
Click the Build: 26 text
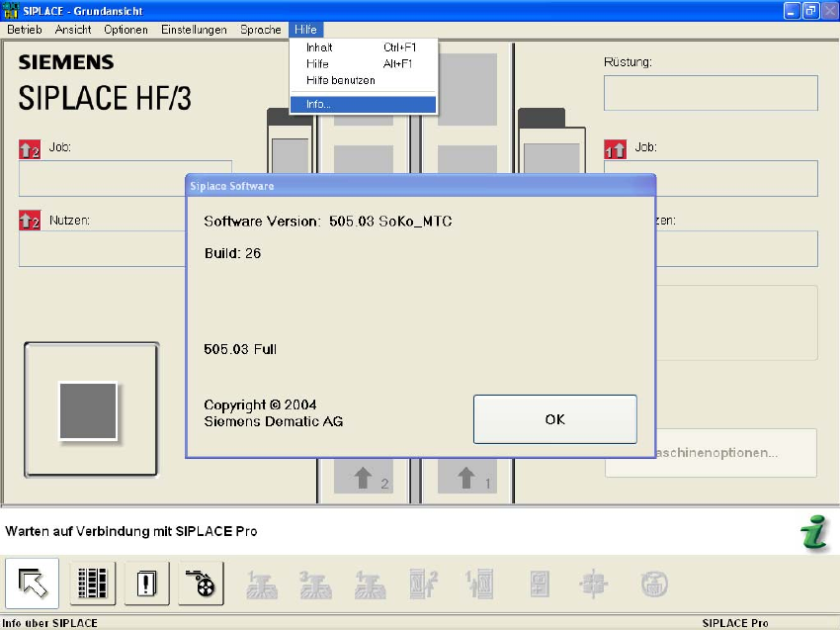(232, 253)
